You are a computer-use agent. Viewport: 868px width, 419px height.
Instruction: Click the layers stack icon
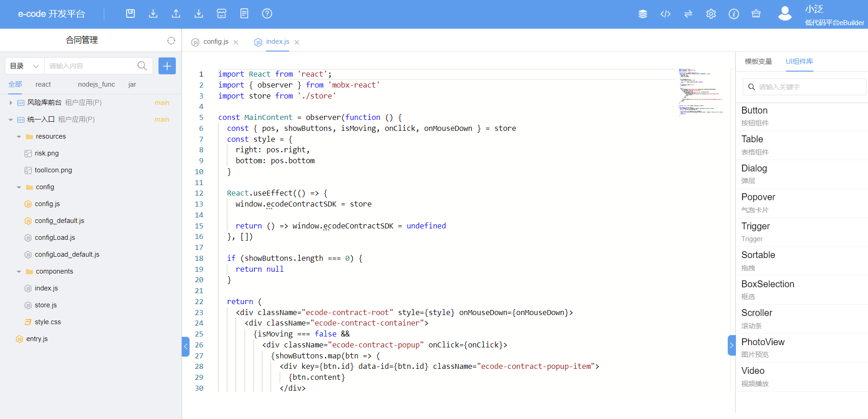click(643, 14)
